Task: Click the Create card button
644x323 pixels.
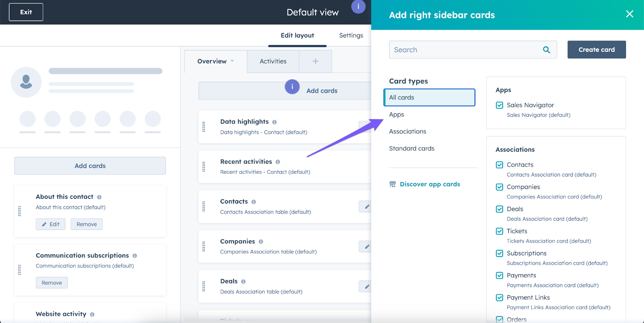Action: (x=597, y=49)
